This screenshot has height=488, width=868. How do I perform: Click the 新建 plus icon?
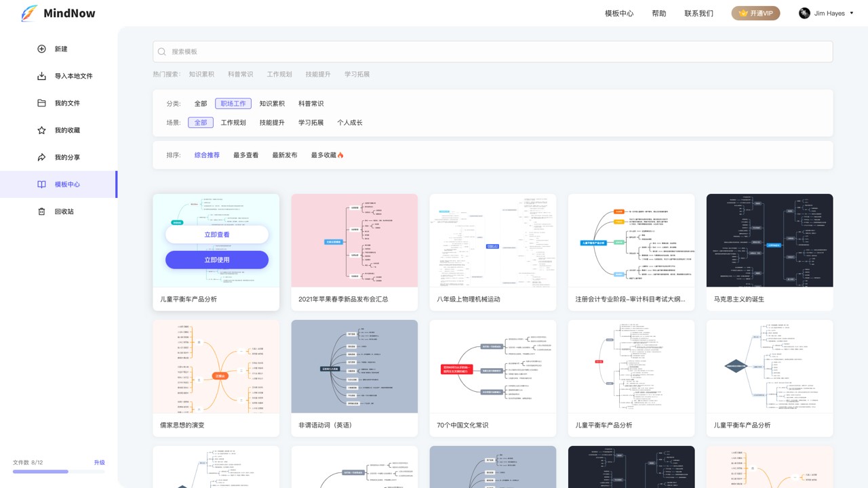point(41,49)
